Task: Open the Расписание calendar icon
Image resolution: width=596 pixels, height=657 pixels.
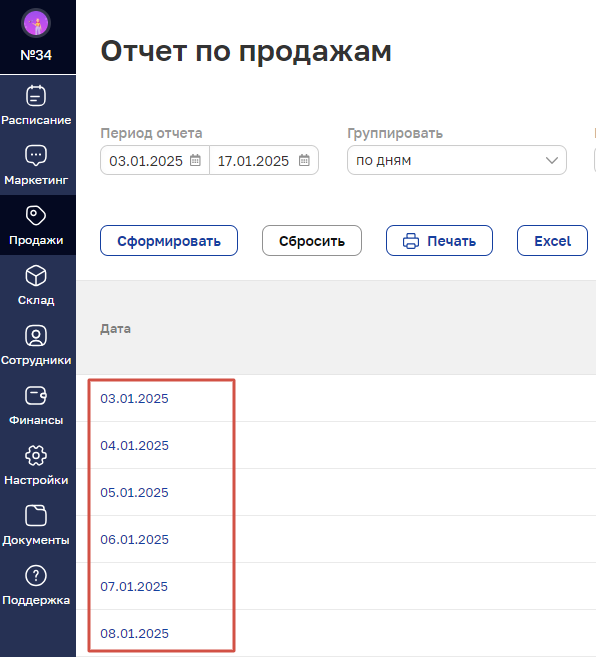Action: [x=36, y=96]
